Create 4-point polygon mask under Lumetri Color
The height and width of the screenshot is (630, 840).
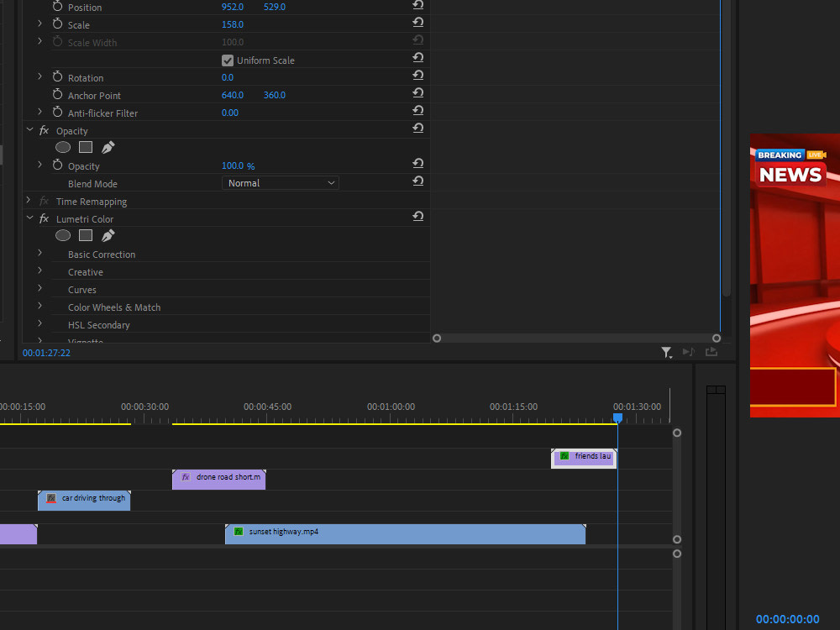click(86, 236)
